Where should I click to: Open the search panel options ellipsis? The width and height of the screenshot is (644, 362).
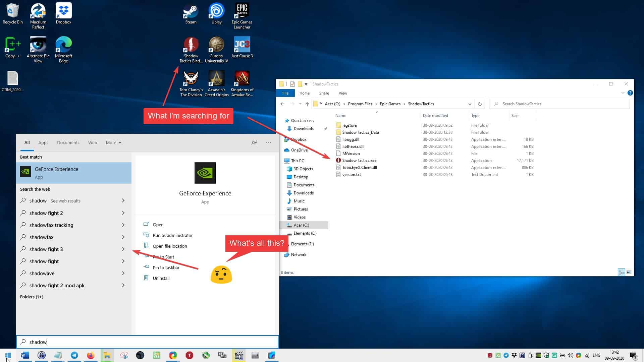click(268, 142)
